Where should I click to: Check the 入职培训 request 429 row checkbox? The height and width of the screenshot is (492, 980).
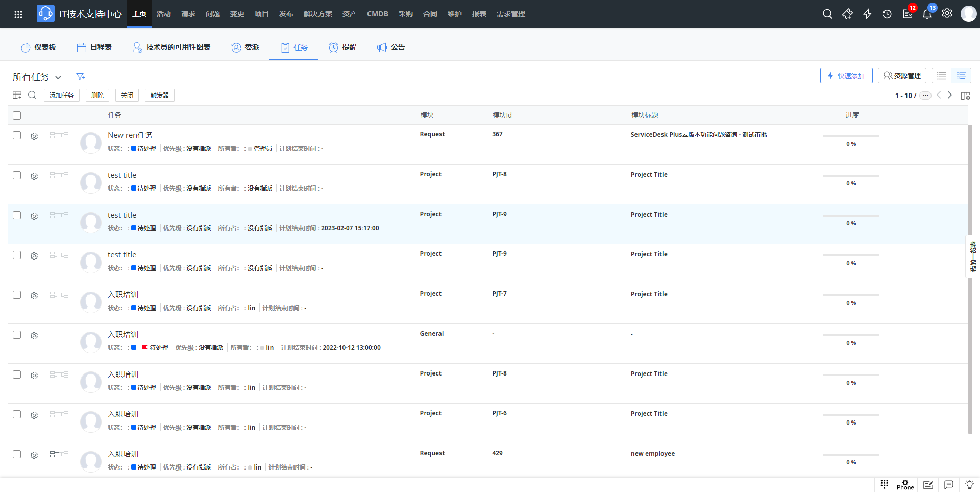pyautogui.click(x=17, y=454)
